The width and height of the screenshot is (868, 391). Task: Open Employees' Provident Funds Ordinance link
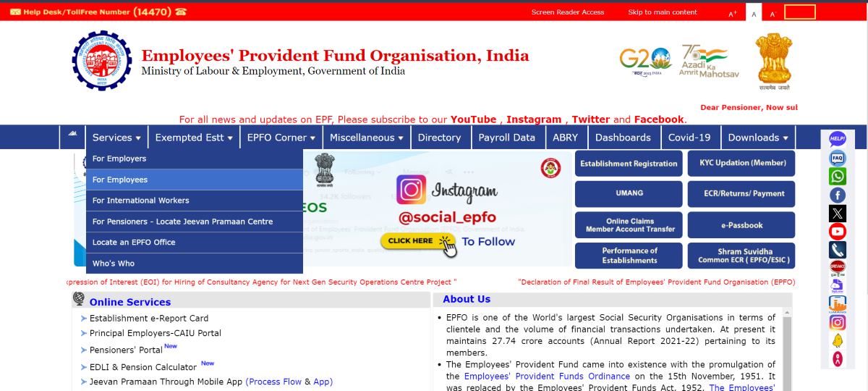click(x=547, y=377)
